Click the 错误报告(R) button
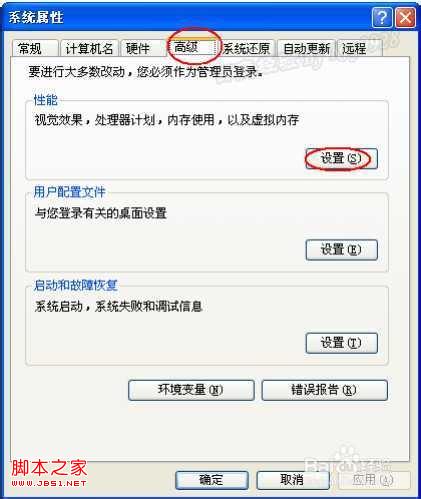Image resolution: width=421 pixels, height=499 pixels. (x=324, y=390)
